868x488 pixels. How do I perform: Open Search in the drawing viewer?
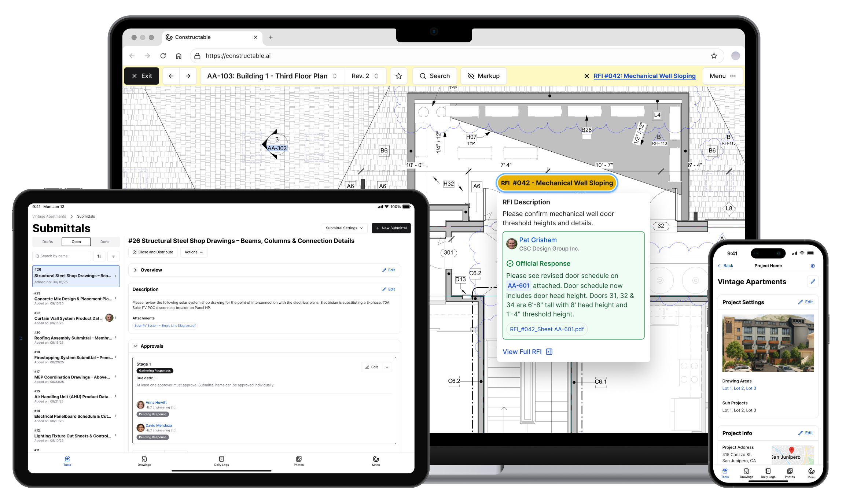click(x=435, y=76)
